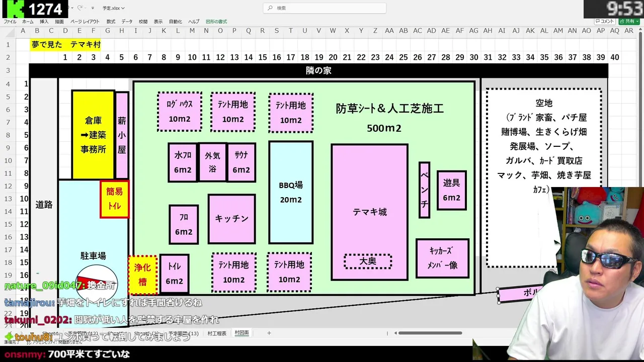Screen dimensions: 644x362
Task: Click the 検索 search box
Action: tap(325, 8)
